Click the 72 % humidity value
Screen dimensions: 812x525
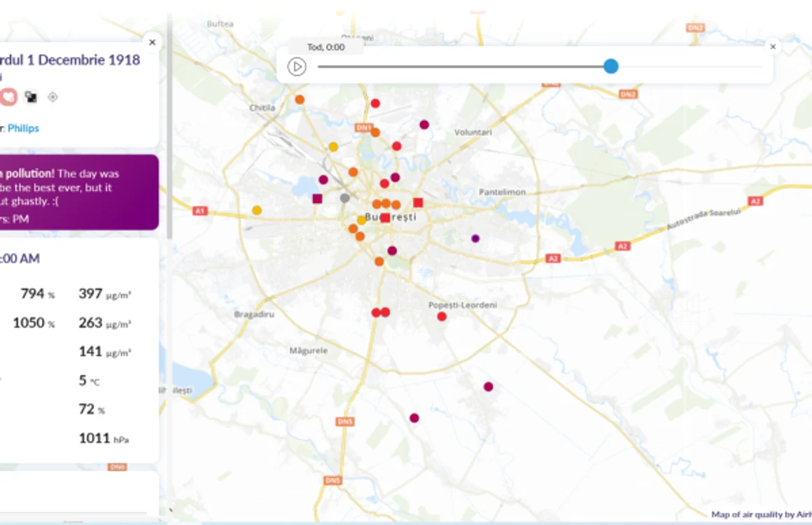pyautogui.click(x=92, y=409)
